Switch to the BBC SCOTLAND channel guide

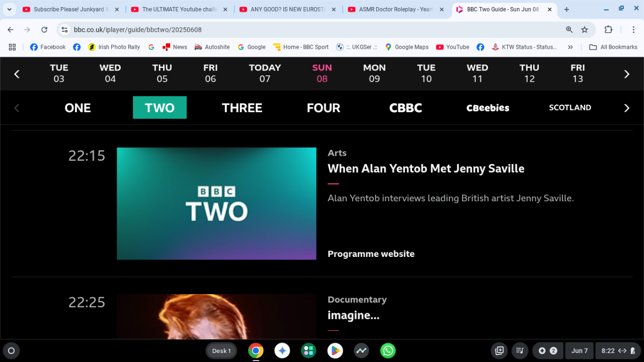pyautogui.click(x=570, y=108)
